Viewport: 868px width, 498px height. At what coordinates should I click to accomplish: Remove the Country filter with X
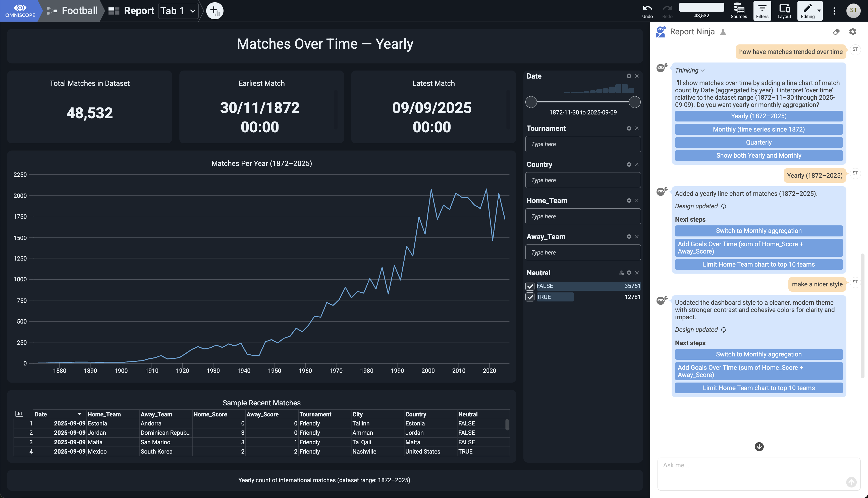pyautogui.click(x=637, y=164)
